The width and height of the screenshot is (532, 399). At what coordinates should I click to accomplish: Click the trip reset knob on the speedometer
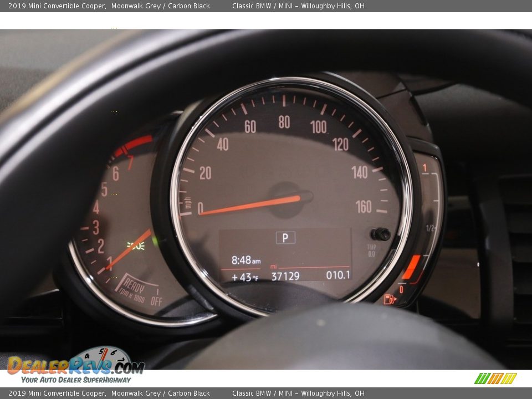(380, 234)
